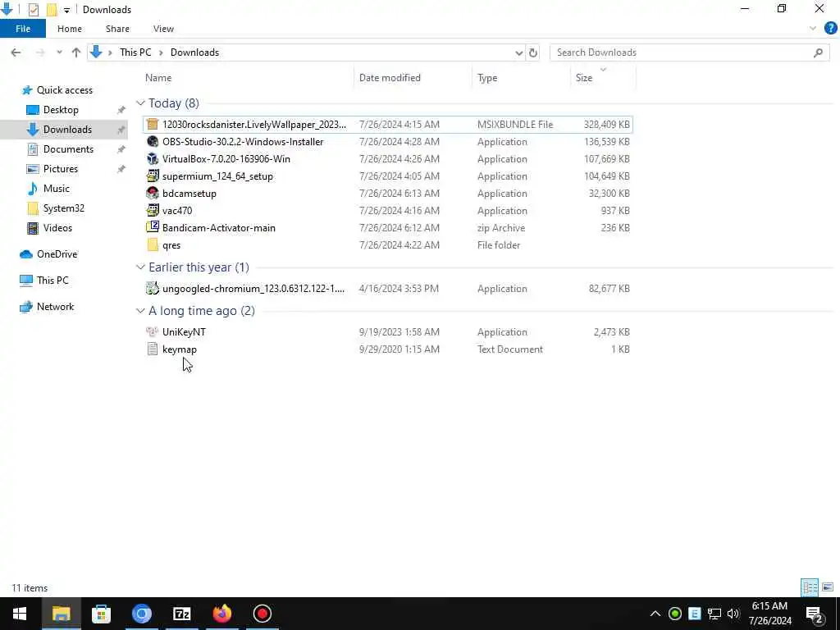Image resolution: width=840 pixels, height=630 pixels.
Task: Refresh the Downloads folder view
Action: click(533, 52)
